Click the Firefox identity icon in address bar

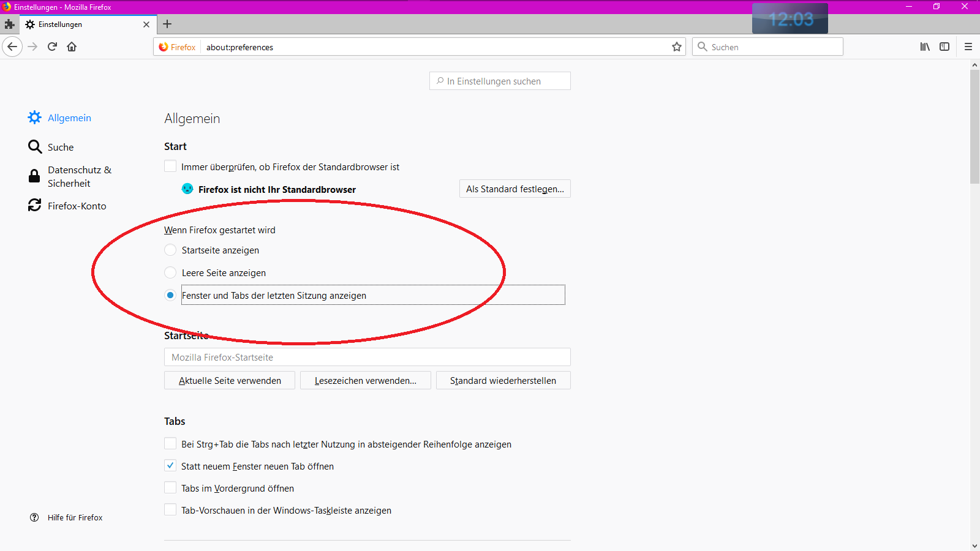coord(164,47)
